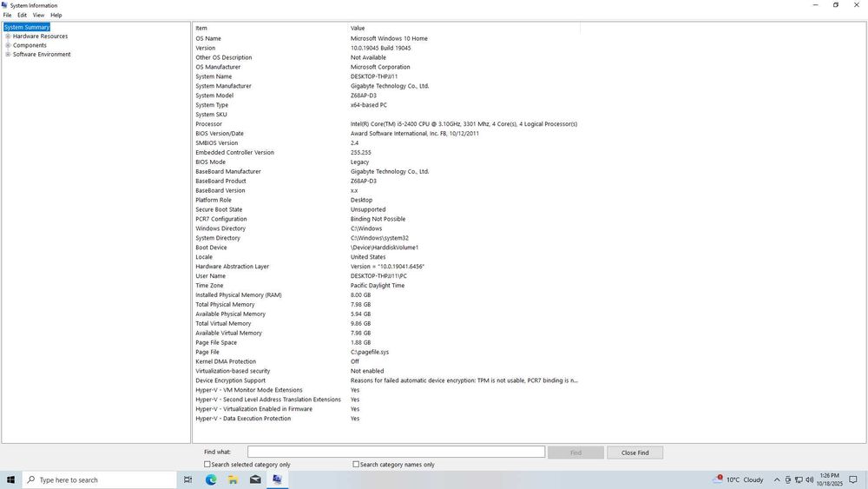Select the Secure Boot State row
Image resolution: width=868 pixels, height=489 pixels.
(x=386, y=209)
